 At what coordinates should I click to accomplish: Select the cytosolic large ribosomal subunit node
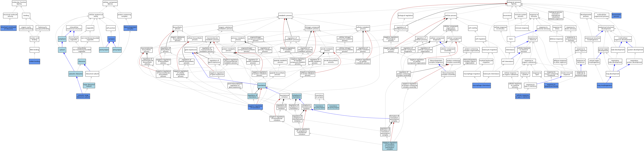click(x=83, y=96)
